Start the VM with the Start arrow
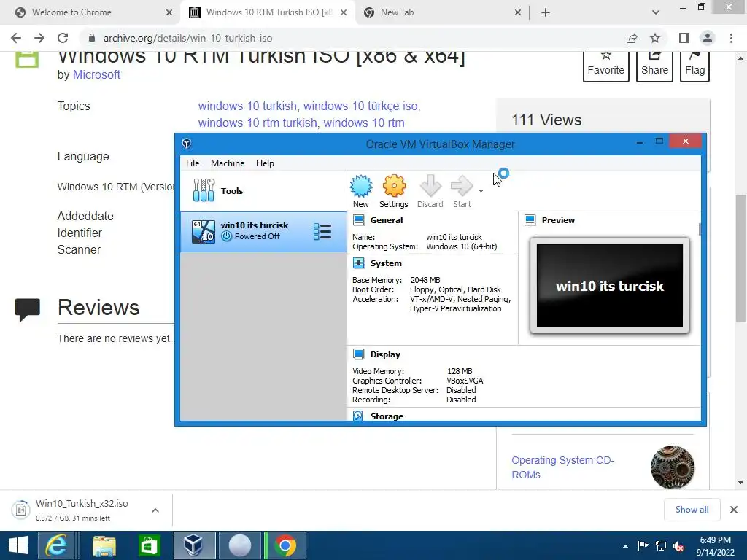Image resolution: width=747 pixels, height=560 pixels. pyautogui.click(x=462, y=191)
